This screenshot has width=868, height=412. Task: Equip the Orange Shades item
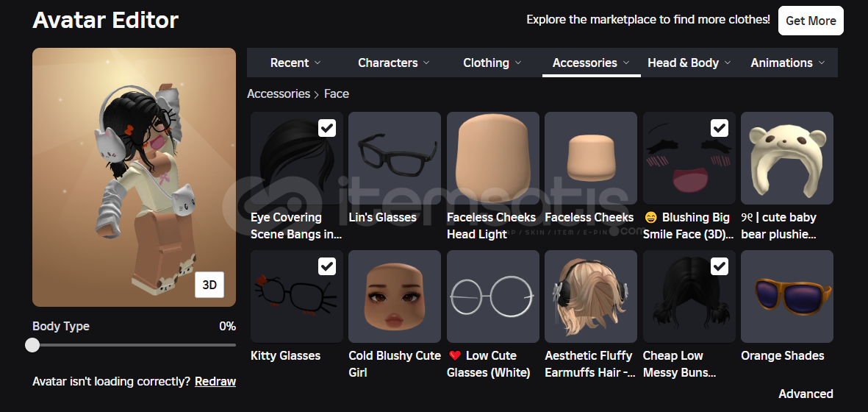[x=786, y=296]
